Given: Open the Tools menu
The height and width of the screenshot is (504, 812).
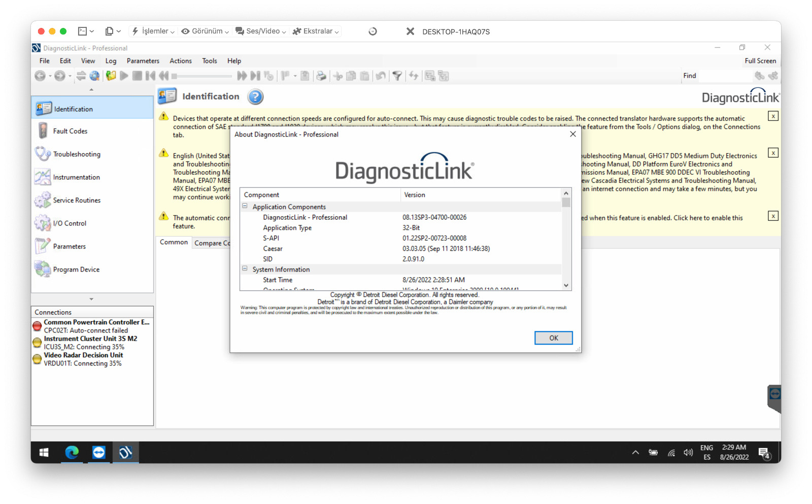Looking at the screenshot, I should click(210, 61).
